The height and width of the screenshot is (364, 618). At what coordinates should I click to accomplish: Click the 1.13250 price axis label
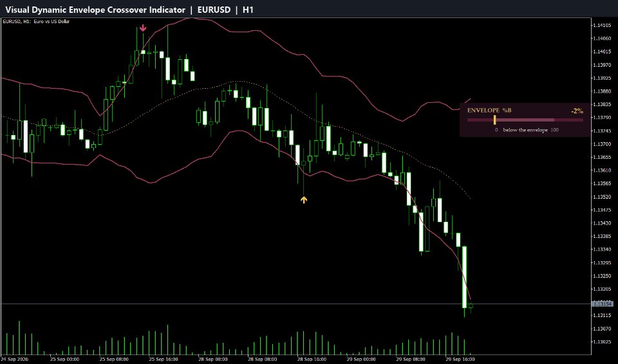[x=601, y=276]
